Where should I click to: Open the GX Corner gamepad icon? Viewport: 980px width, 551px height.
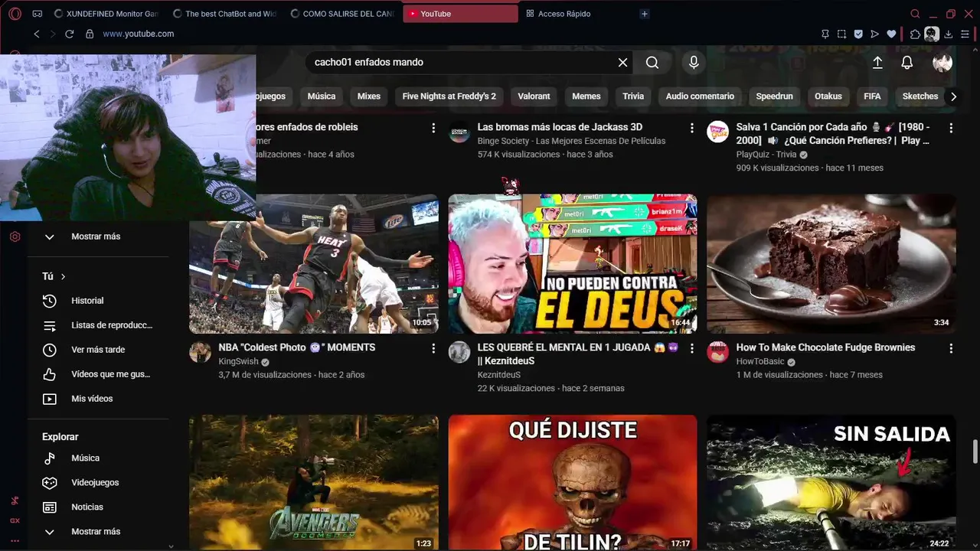(x=38, y=14)
